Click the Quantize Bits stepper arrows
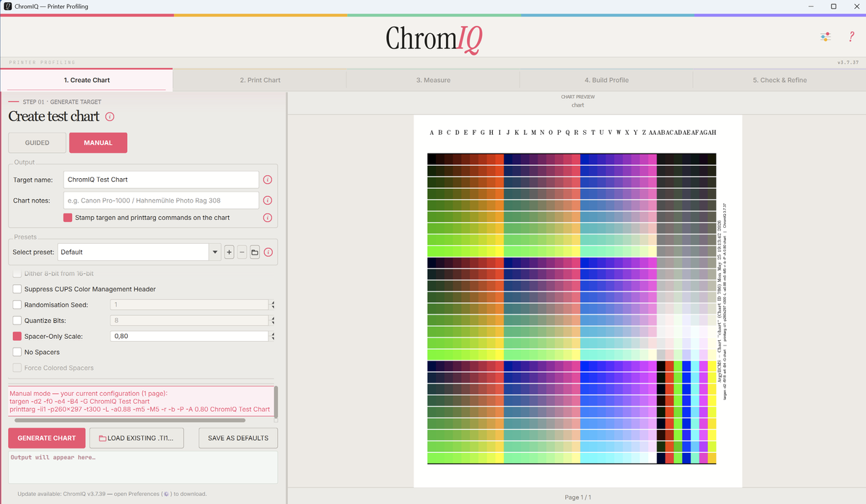This screenshot has width=866, height=504. [x=272, y=320]
